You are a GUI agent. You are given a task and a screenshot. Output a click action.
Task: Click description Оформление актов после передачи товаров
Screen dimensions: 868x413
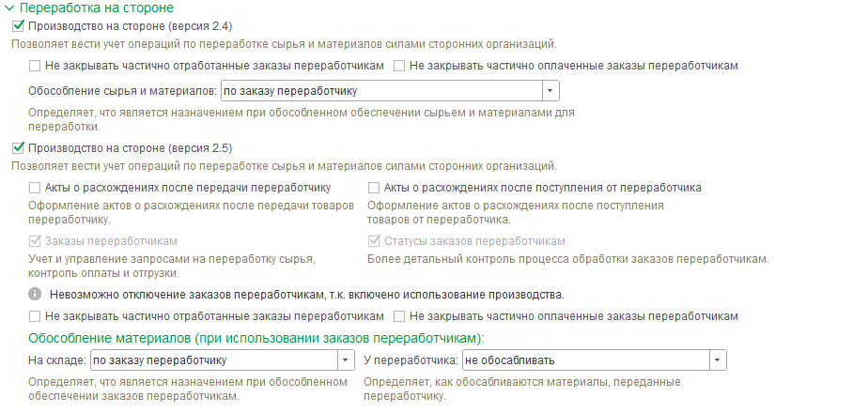[191, 213]
